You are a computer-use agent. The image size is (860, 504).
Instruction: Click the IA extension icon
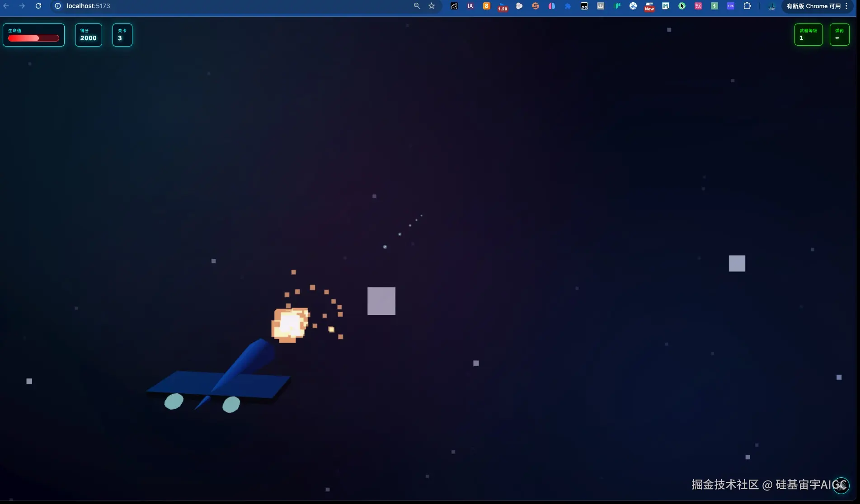470,6
